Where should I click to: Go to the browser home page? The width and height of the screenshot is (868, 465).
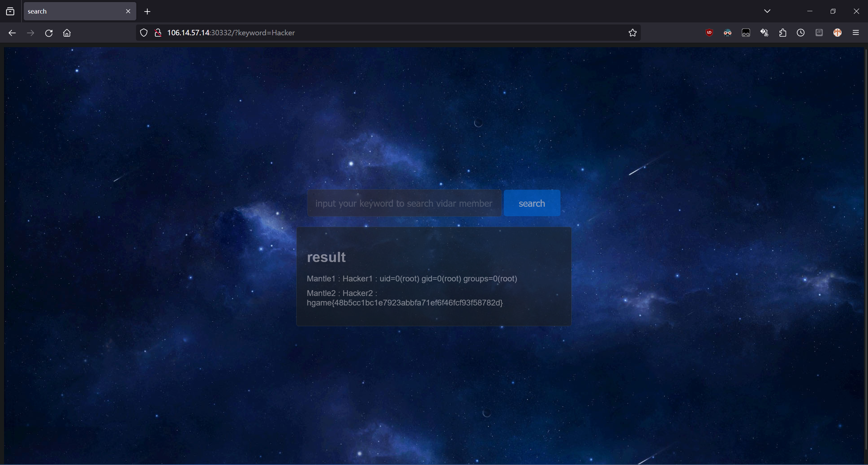67,33
